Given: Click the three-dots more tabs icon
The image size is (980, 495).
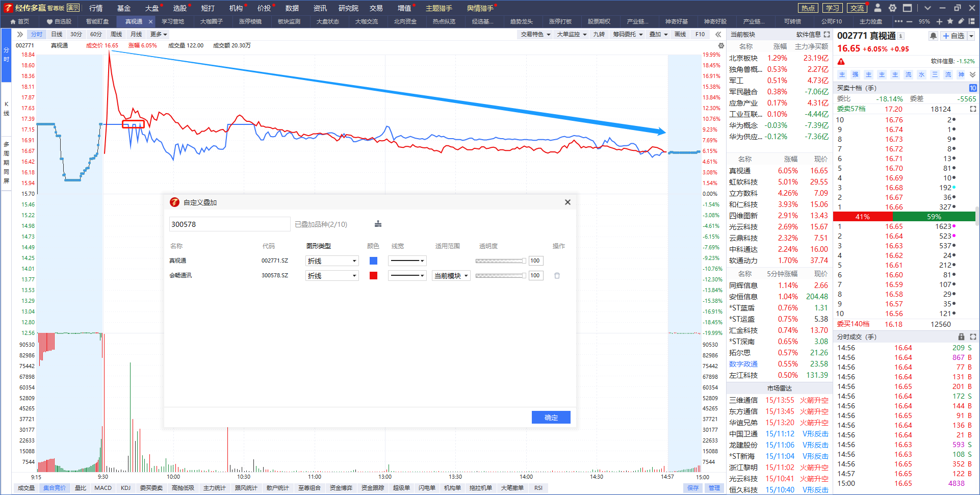Looking at the screenshot, I should [898, 21].
